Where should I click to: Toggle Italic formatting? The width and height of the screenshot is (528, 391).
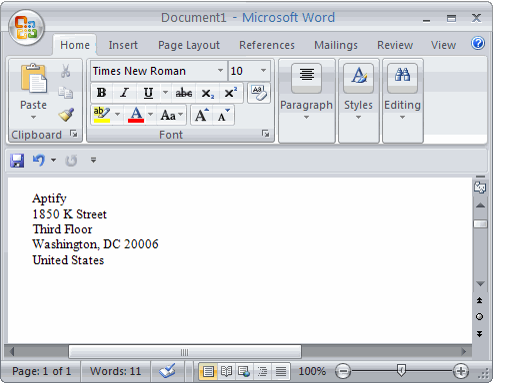click(x=124, y=93)
